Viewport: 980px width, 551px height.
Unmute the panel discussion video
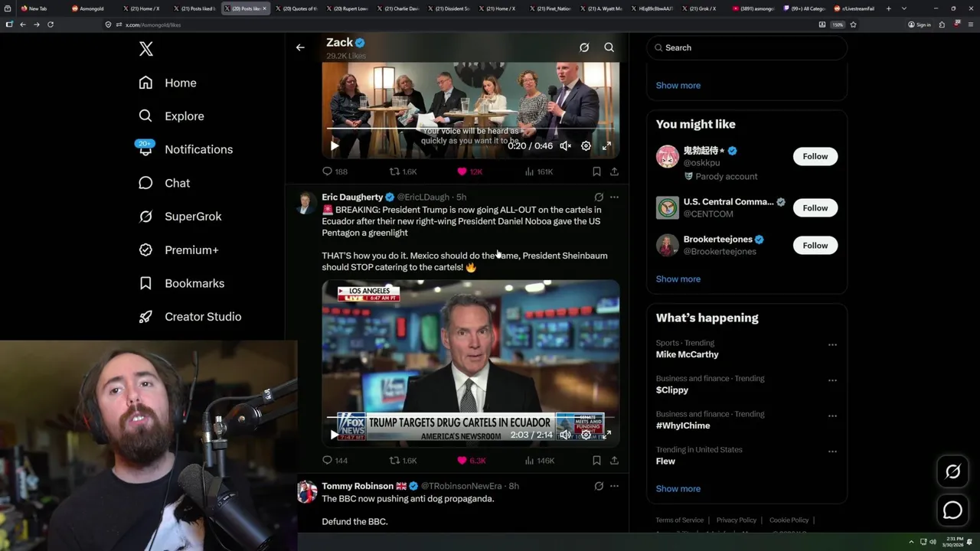point(565,145)
